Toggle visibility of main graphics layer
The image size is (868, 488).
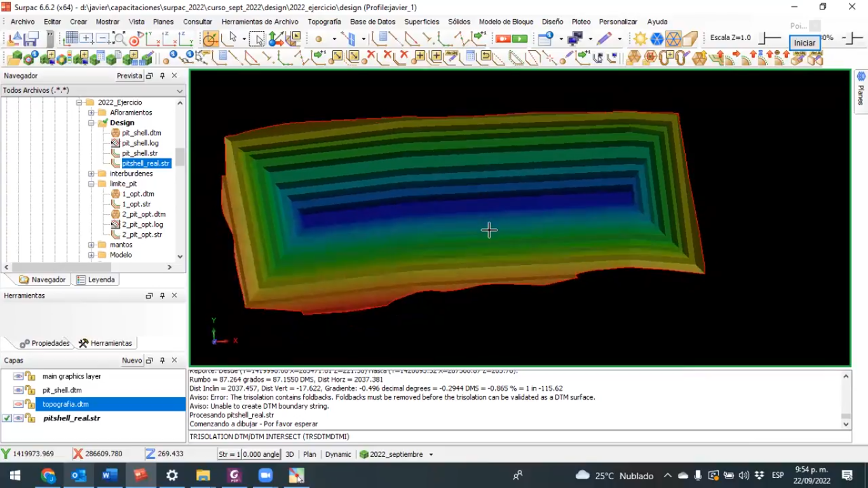click(x=18, y=376)
